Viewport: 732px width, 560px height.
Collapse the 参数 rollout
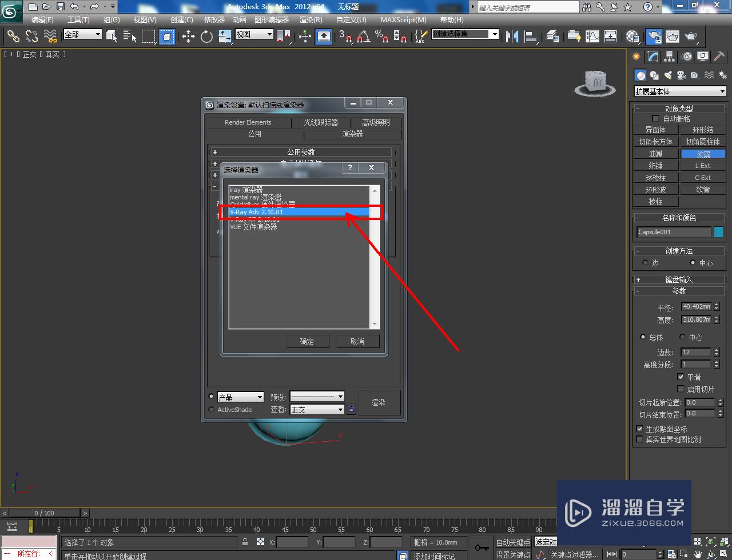coord(679,291)
